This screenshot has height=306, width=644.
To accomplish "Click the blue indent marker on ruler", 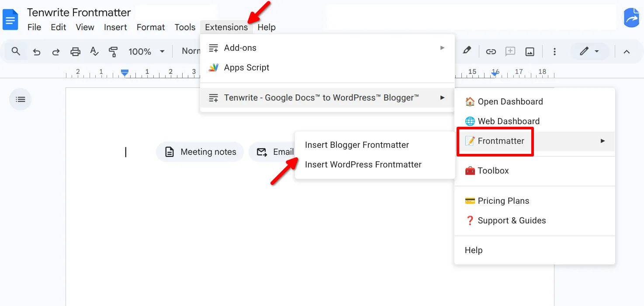I will tap(124, 72).
